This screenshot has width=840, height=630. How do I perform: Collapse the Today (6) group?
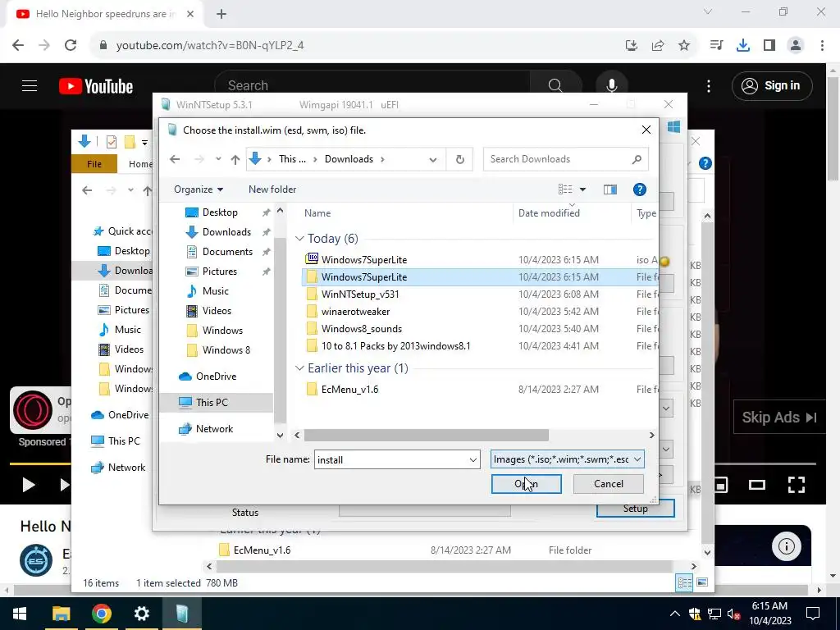(x=299, y=239)
